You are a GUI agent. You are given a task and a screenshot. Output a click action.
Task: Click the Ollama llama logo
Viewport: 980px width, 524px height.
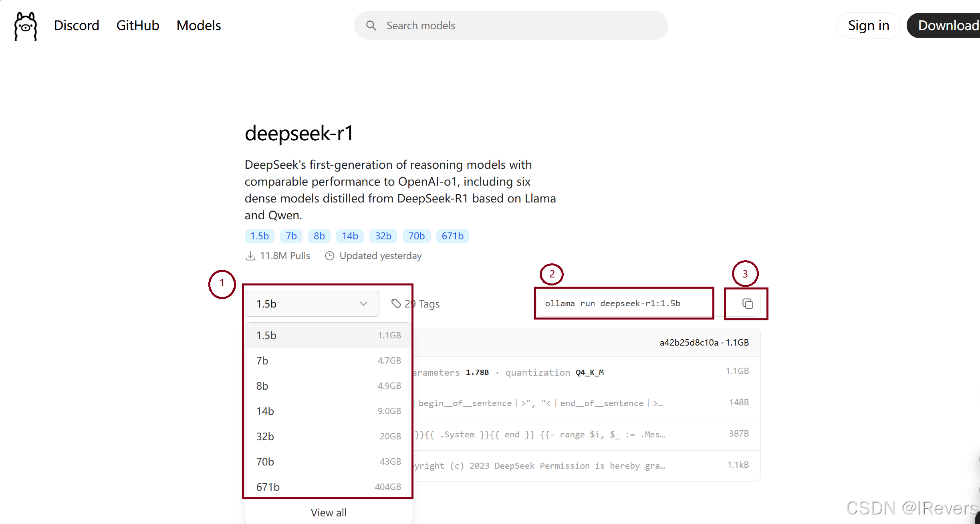26,26
